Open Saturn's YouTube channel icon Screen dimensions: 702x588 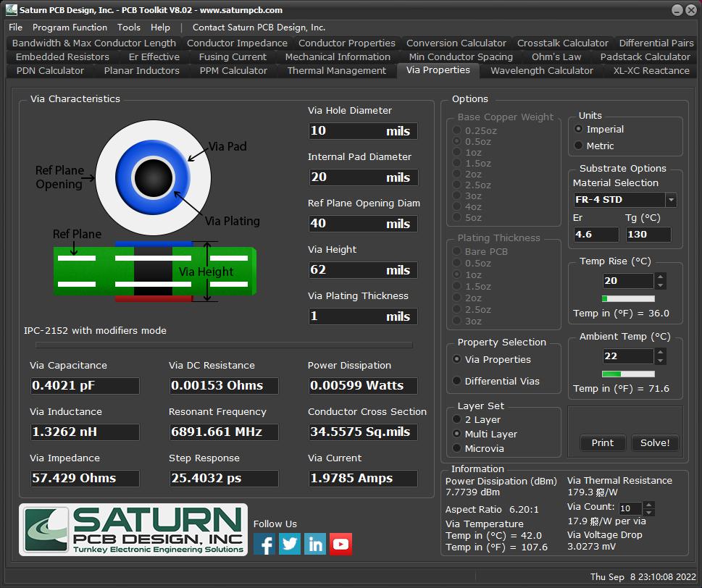[340, 544]
